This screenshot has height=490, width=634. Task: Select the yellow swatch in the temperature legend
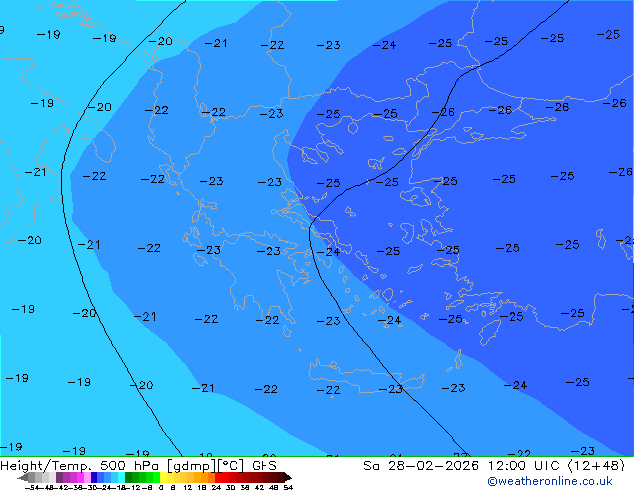click(x=163, y=478)
